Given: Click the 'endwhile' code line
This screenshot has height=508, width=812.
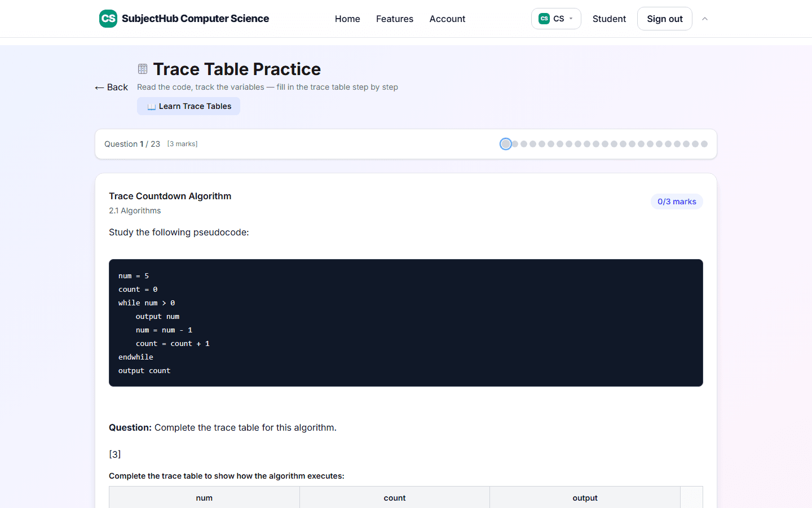Looking at the screenshot, I should click(x=136, y=357).
